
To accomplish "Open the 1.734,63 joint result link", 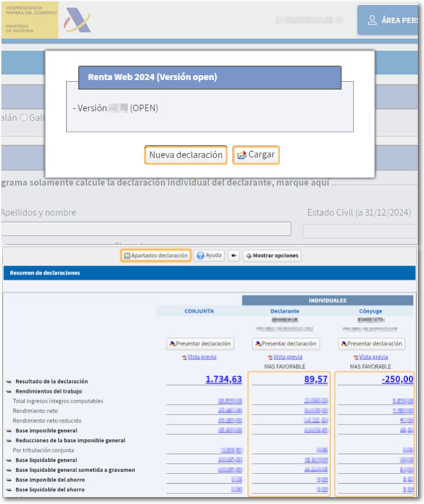I will (223, 379).
